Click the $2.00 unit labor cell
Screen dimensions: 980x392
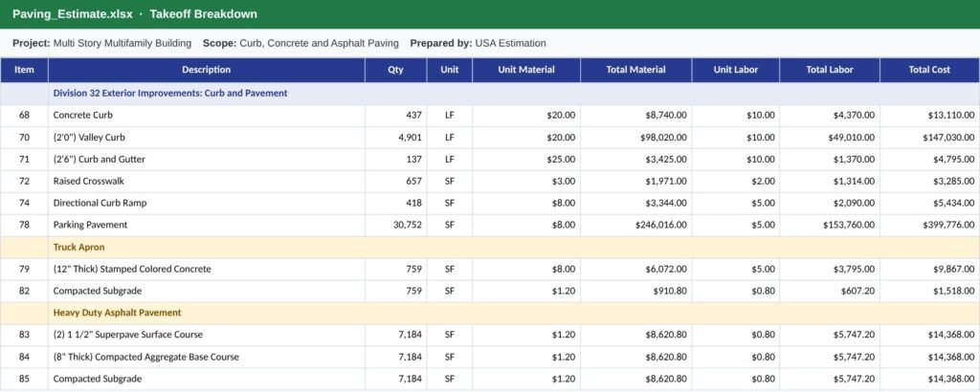coord(736,181)
